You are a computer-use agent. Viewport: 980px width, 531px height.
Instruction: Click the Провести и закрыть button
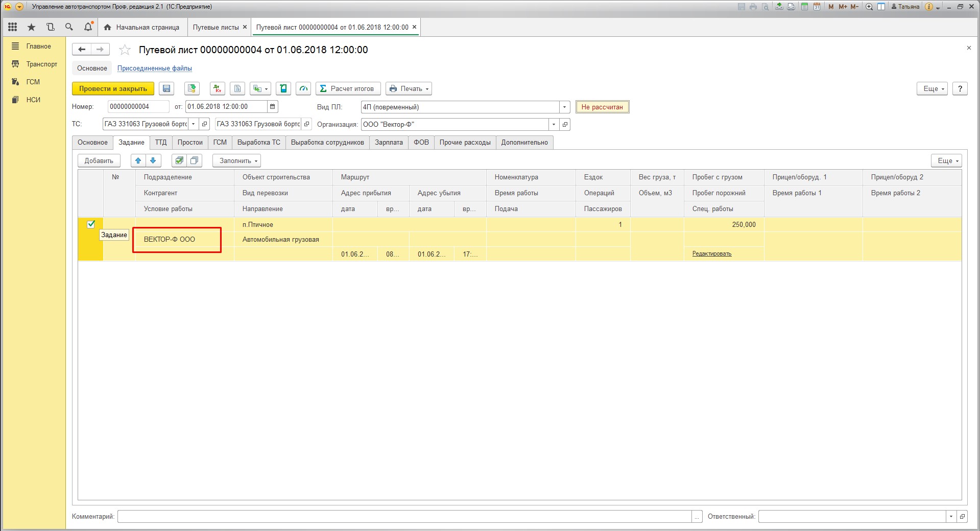(113, 89)
